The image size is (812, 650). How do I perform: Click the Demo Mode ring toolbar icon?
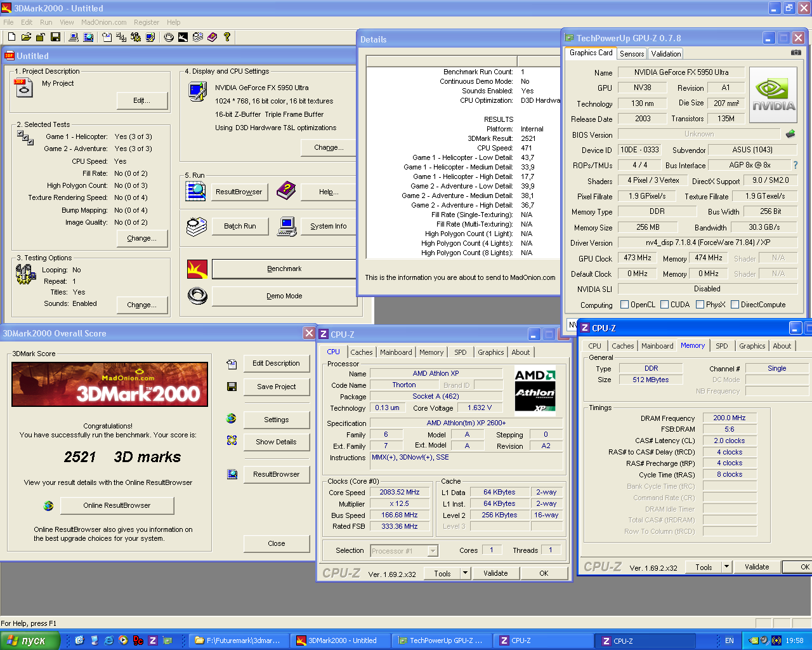[x=169, y=37]
